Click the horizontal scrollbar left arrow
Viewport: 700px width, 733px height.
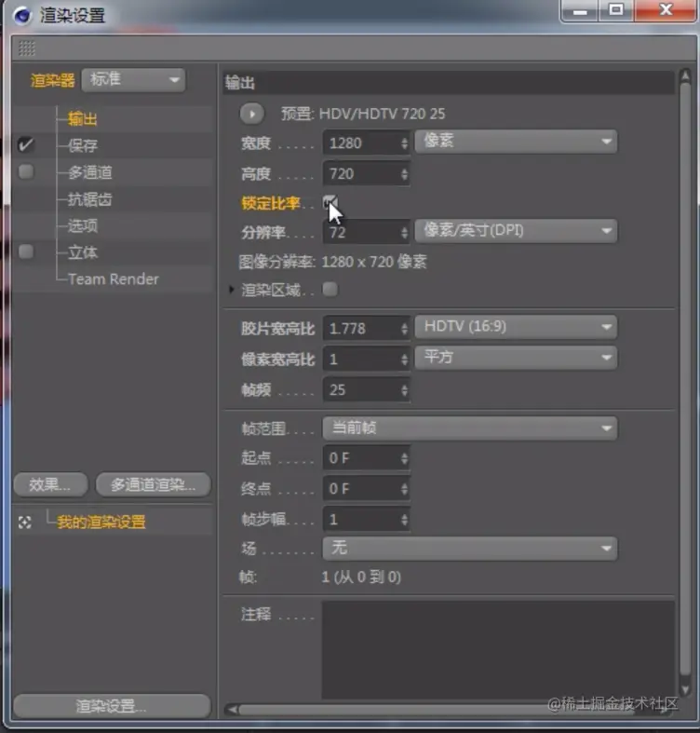tap(231, 710)
